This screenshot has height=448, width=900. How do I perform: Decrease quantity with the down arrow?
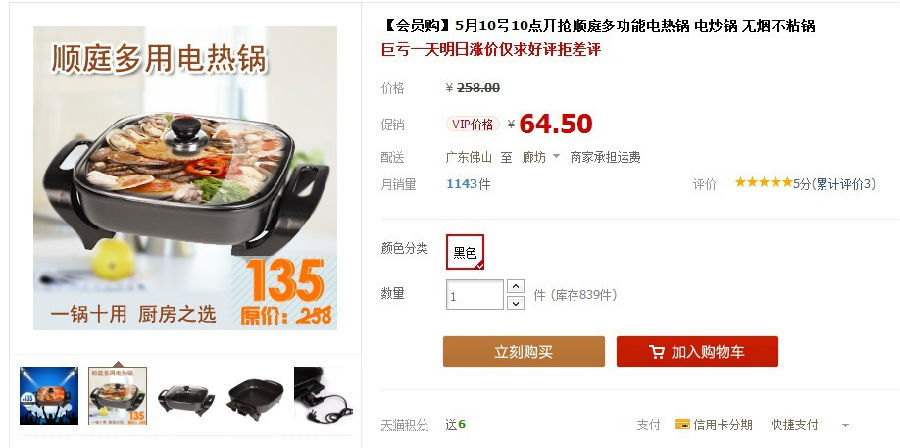click(x=516, y=303)
